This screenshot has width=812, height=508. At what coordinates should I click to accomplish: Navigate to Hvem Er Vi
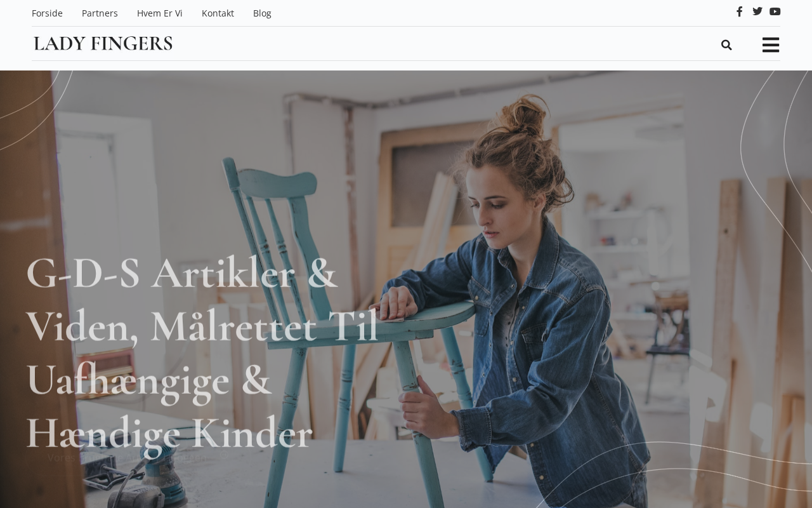[x=160, y=13]
